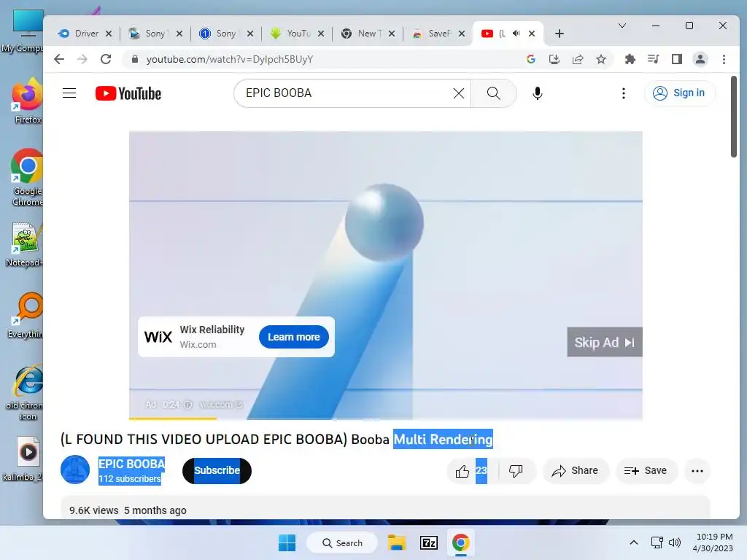View site info via lock icon
Image resolution: width=747 pixels, height=560 pixels.
click(x=135, y=59)
